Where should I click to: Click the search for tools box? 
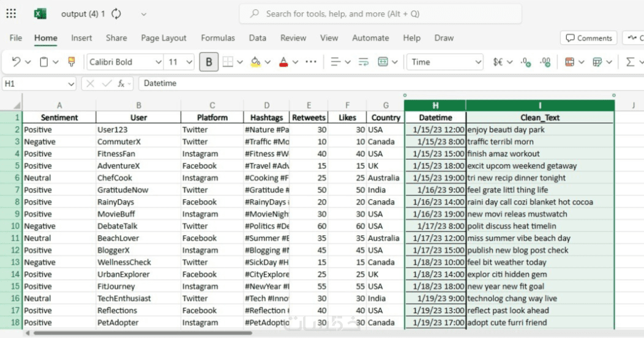click(x=381, y=13)
